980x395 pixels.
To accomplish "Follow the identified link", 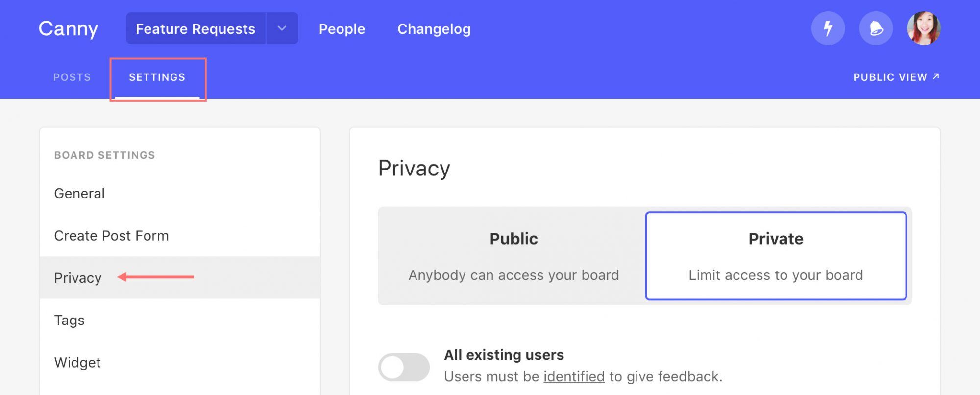I will [x=574, y=376].
